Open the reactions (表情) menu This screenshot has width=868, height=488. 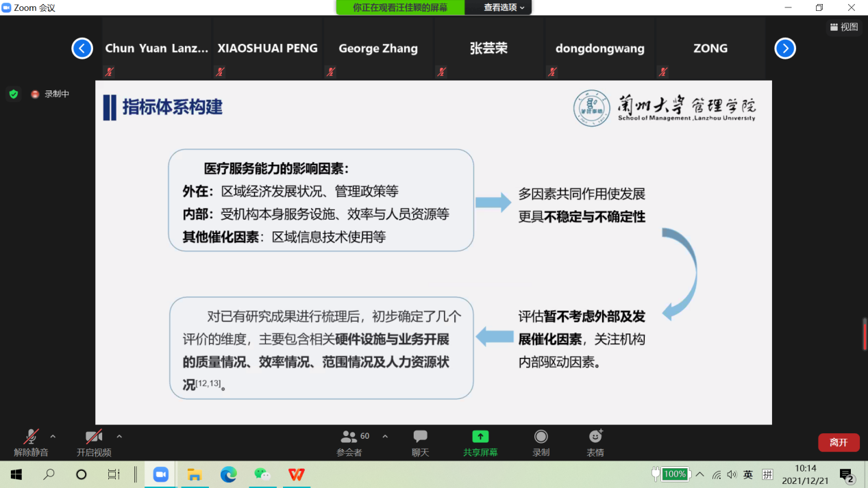click(x=595, y=437)
